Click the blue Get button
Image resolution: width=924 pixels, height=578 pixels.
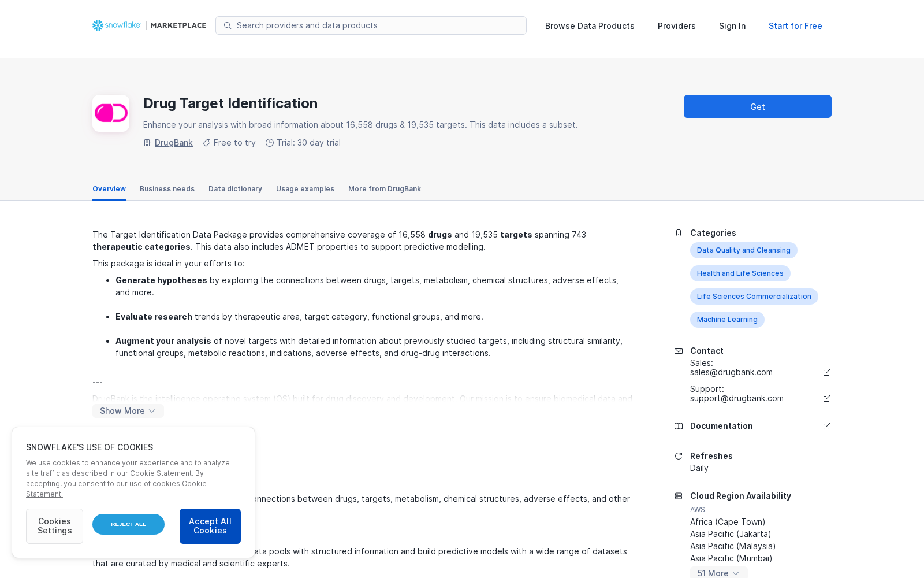click(x=758, y=106)
